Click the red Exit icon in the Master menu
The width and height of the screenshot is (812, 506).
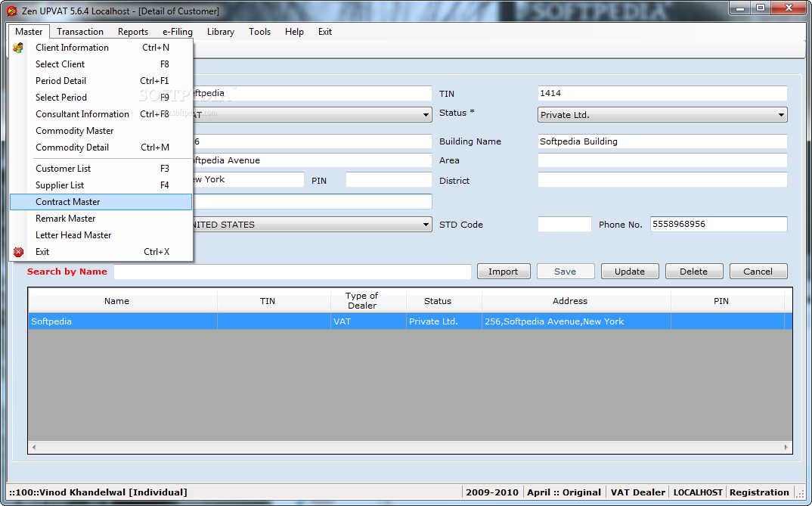(x=18, y=252)
